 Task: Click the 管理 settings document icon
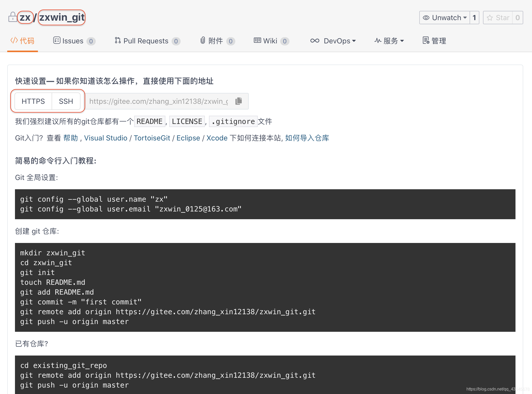426,41
